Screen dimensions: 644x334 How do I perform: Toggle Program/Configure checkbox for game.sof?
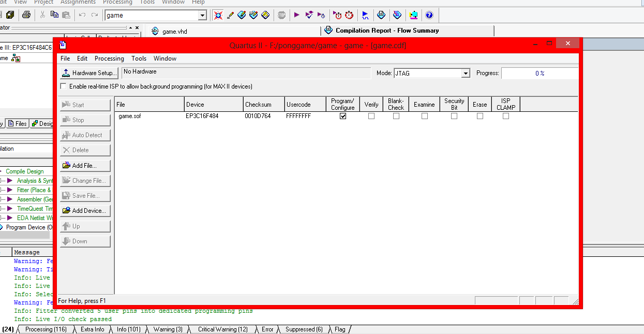(343, 116)
